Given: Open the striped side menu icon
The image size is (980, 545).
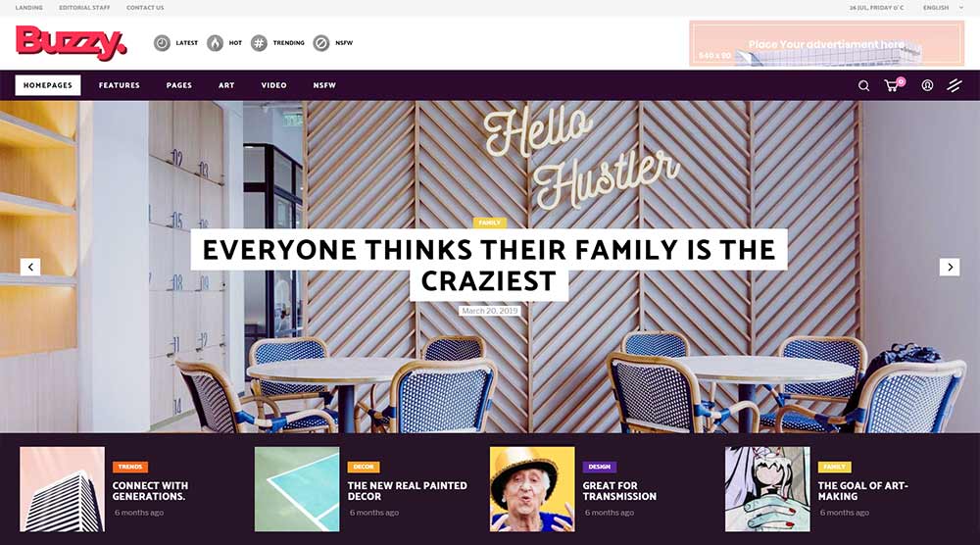Looking at the screenshot, I should [955, 85].
